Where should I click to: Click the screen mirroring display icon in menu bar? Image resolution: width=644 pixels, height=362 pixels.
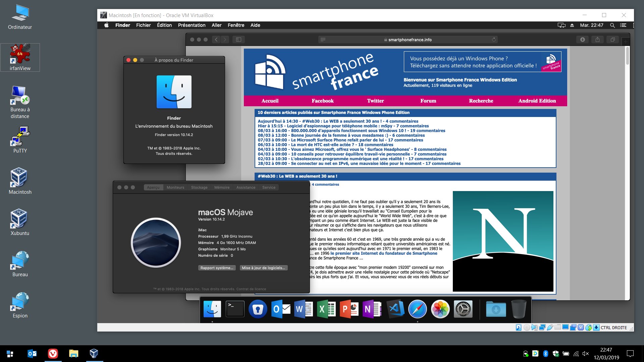561,25
